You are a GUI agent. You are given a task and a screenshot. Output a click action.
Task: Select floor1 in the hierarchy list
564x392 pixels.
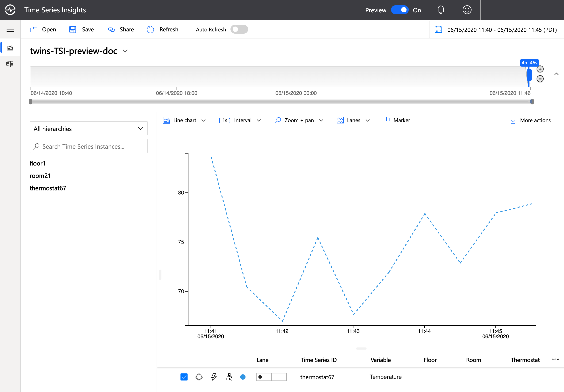click(38, 163)
